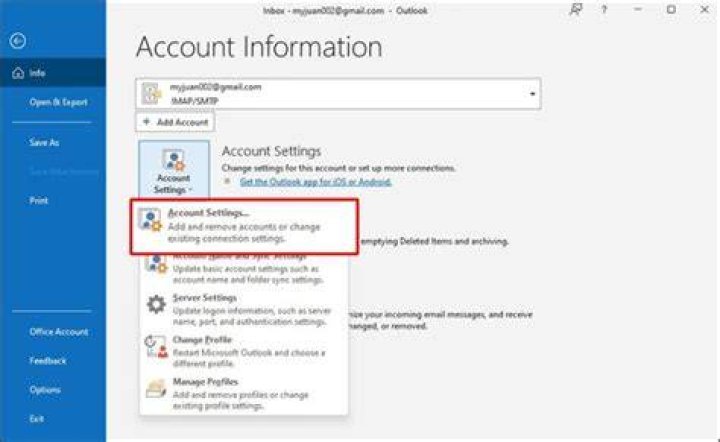This screenshot has height=442, width=720.
Task: Open Office Account page
Action: tap(58, 332)
